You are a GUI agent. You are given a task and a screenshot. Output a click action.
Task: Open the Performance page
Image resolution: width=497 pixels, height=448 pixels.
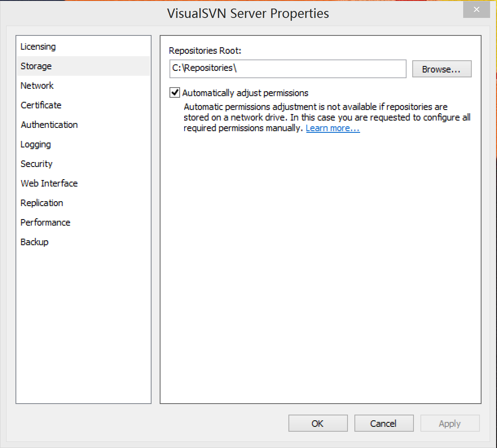pos(46,223)
